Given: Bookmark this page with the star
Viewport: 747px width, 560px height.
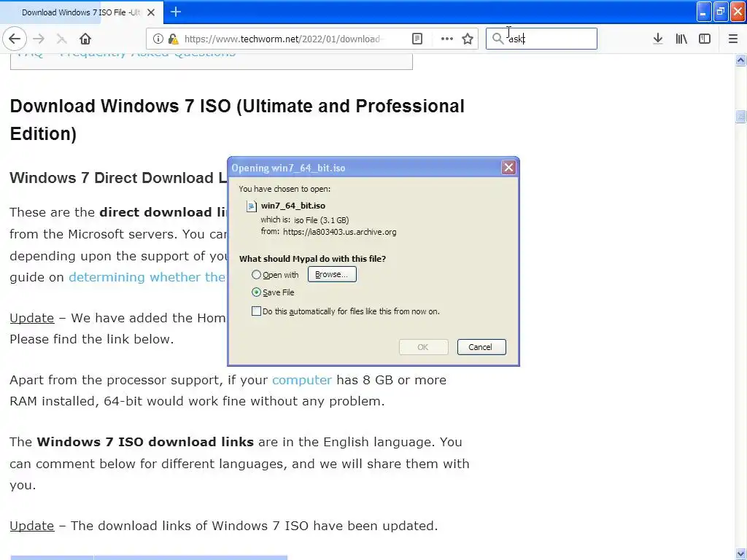Looking at the screenshot, I should pos(468,39).
